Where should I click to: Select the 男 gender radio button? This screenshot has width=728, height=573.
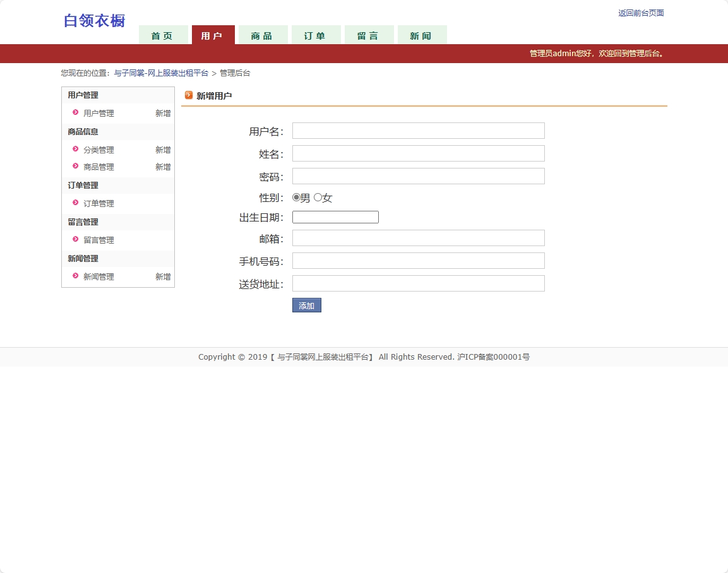pyautogui.click(x=296, y=197)
